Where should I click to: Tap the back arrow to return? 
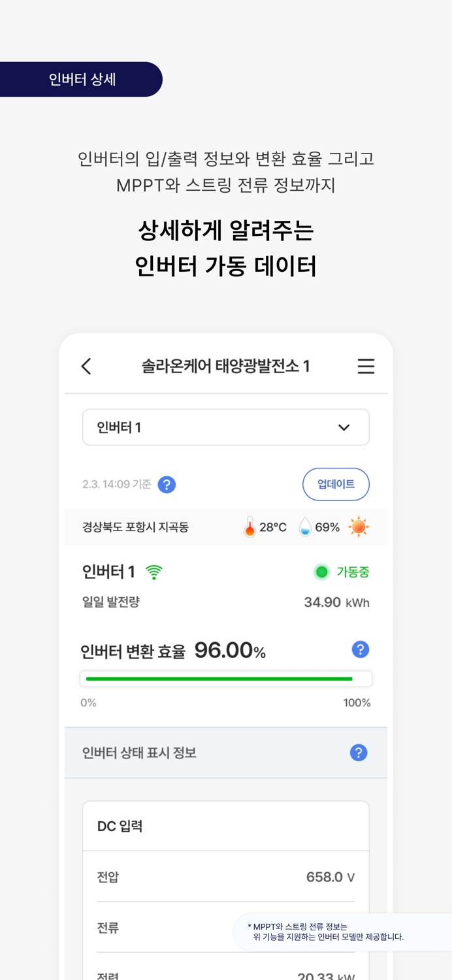click(87, 366)
